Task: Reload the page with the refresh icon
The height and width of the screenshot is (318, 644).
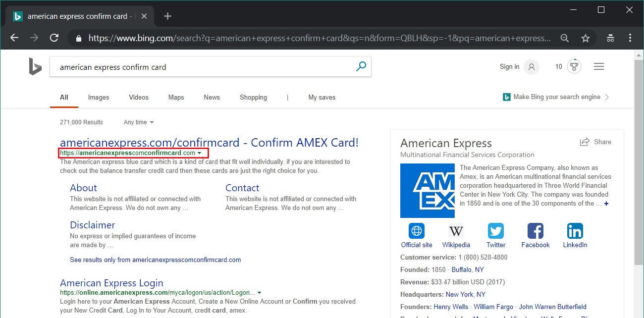Action: pos(54,38)
